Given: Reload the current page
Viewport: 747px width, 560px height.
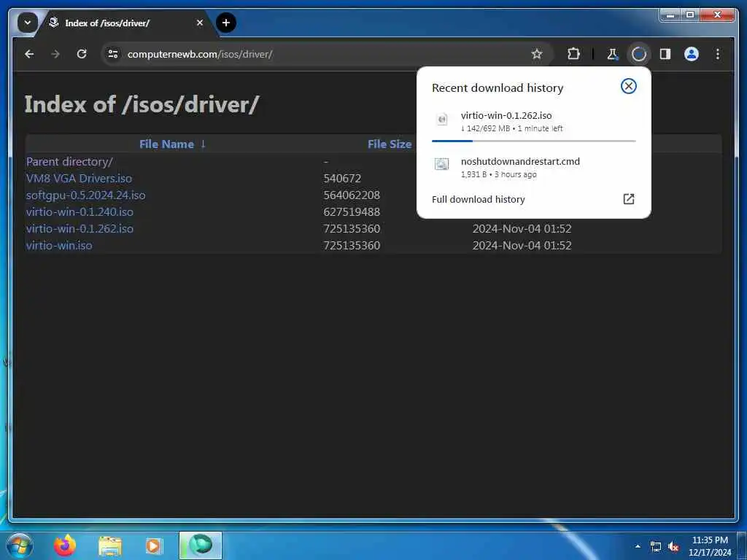Looking at the screenshot, I should pos(82,54).
